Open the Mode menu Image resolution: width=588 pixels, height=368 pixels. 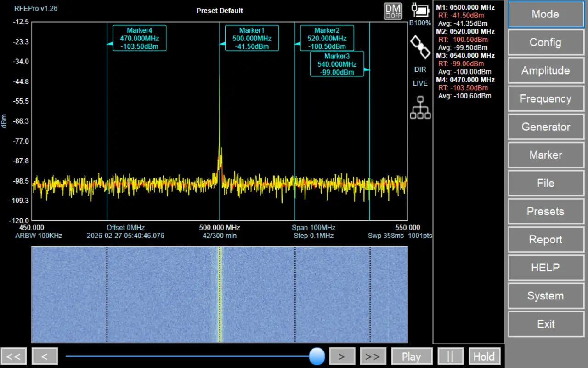(x=545, y=14)
